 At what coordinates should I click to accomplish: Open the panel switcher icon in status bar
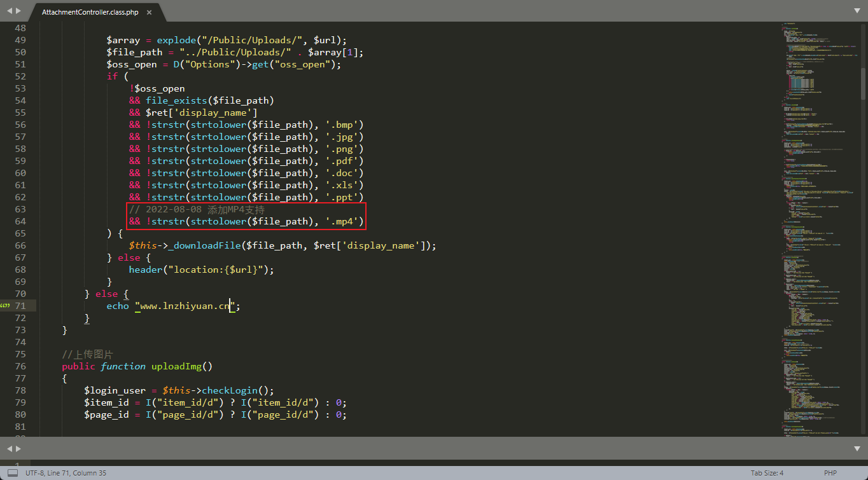coord(12,473)
